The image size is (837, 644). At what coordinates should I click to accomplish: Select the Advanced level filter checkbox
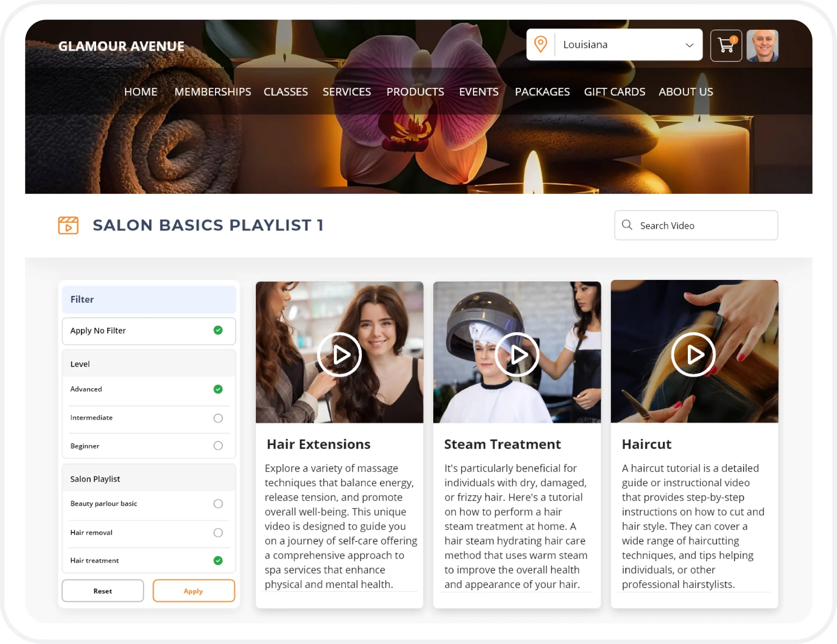pos(218,389)
